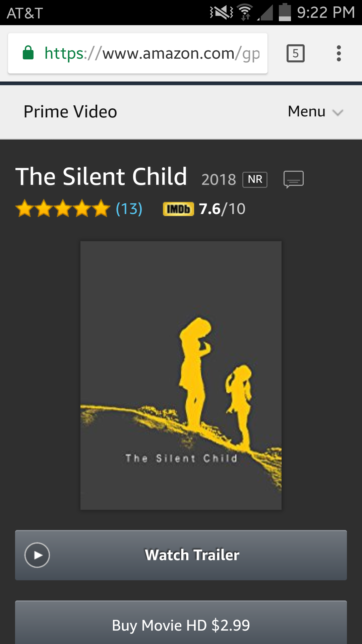Tap the subtitles speech bubble icon
This screenshot has height=644, width=362.
pos(293,179)
